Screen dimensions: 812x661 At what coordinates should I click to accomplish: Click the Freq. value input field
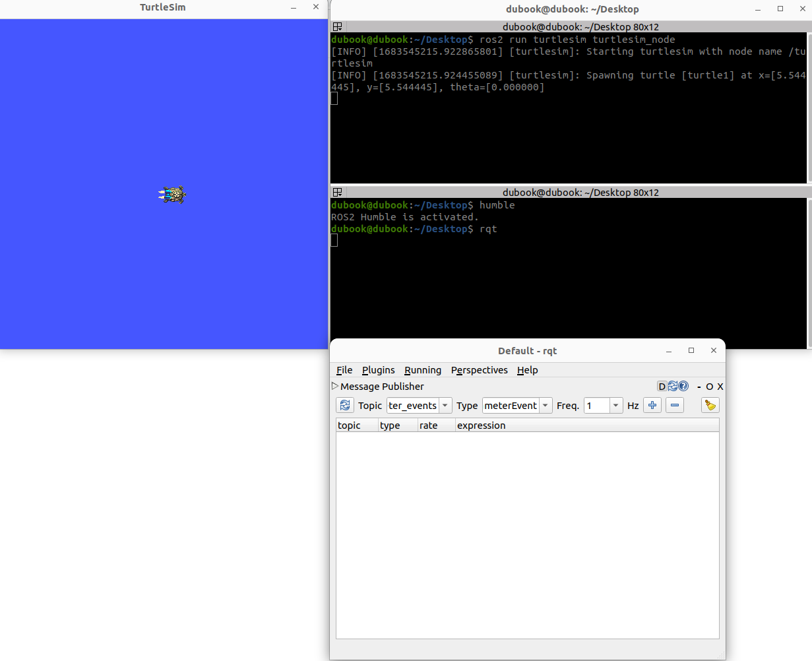[x=597, y=406]
